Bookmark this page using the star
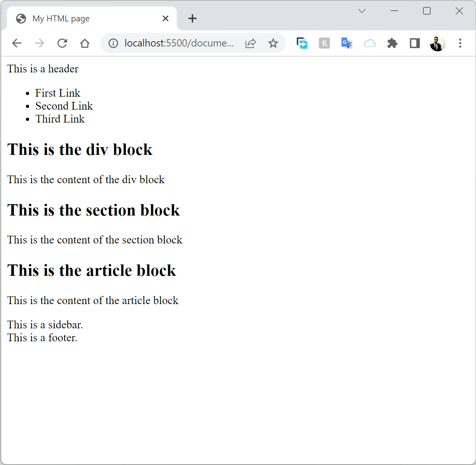Image resolution: width=476 pixels, height=465 pixels. pos(273,43)
